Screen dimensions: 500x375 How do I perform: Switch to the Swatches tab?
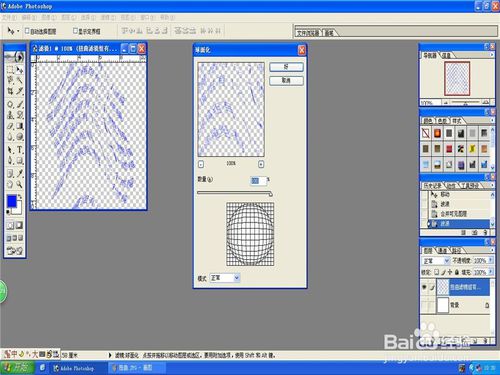click(442, 121)
